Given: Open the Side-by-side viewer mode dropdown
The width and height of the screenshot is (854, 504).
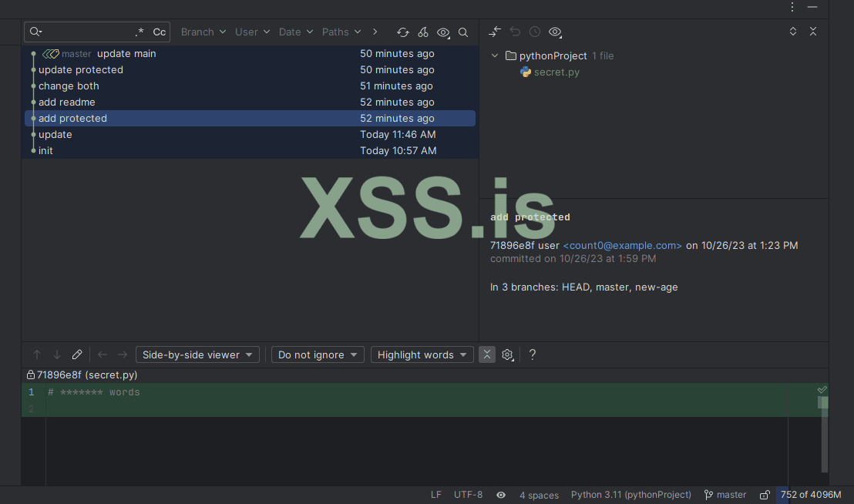Looking at the screenshot, I should (x=197, y=354).
